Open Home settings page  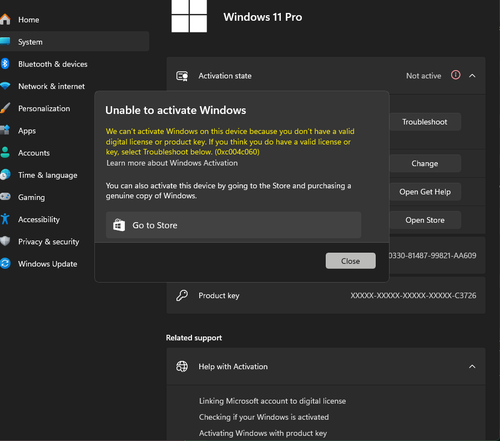tap(29, 20)
